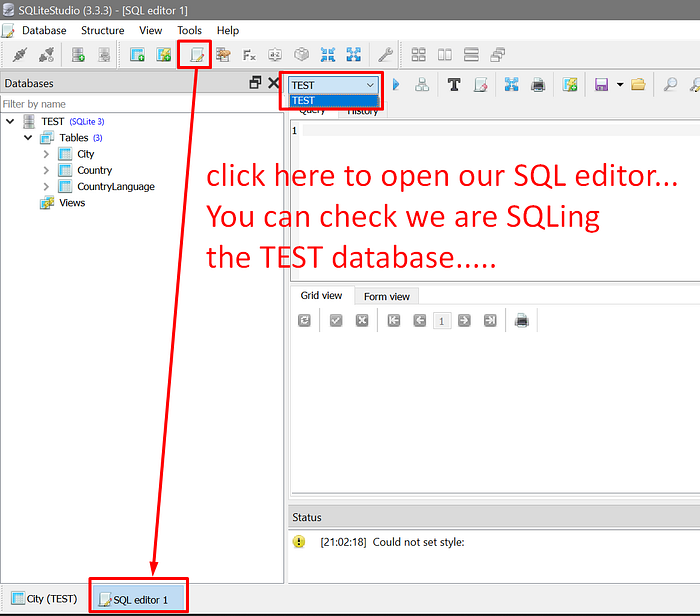Go to first results page
The image size is (700, 616).
393,320
